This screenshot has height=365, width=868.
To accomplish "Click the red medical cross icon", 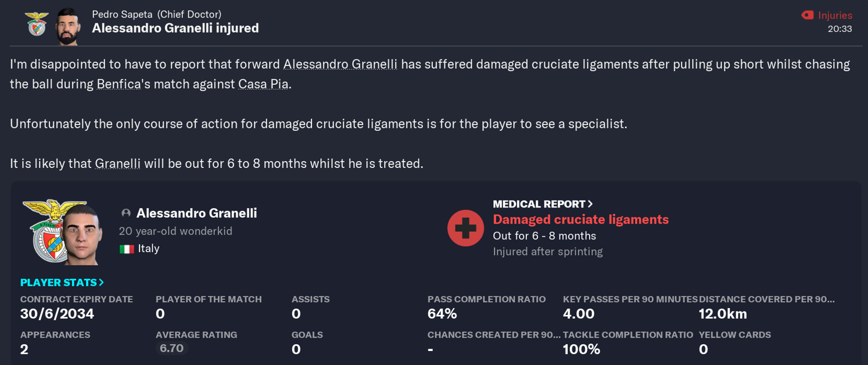I will coord(465,228).
